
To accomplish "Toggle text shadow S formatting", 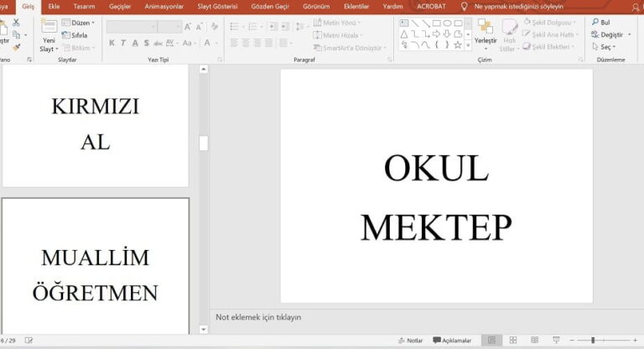I will click(x=147, y=43).
